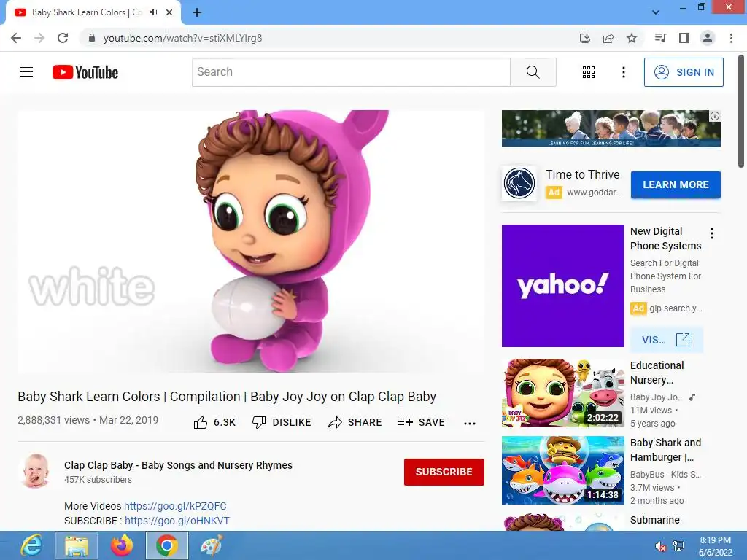The height and width of the screenshot is (560, 747).
Task: Click share this page icon in address bar
Action: [x=608, y=38]
